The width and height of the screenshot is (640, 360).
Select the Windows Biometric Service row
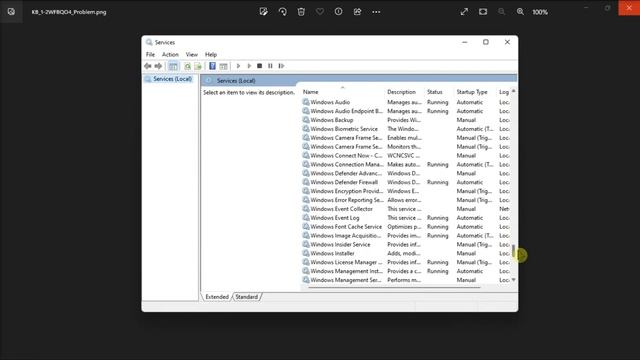click(x=406, y=129)
